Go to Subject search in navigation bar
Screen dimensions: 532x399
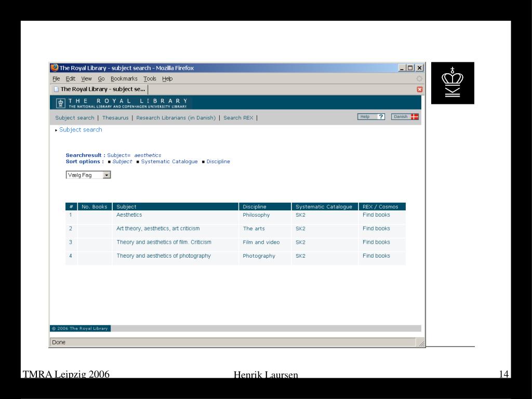click(75, 118)
